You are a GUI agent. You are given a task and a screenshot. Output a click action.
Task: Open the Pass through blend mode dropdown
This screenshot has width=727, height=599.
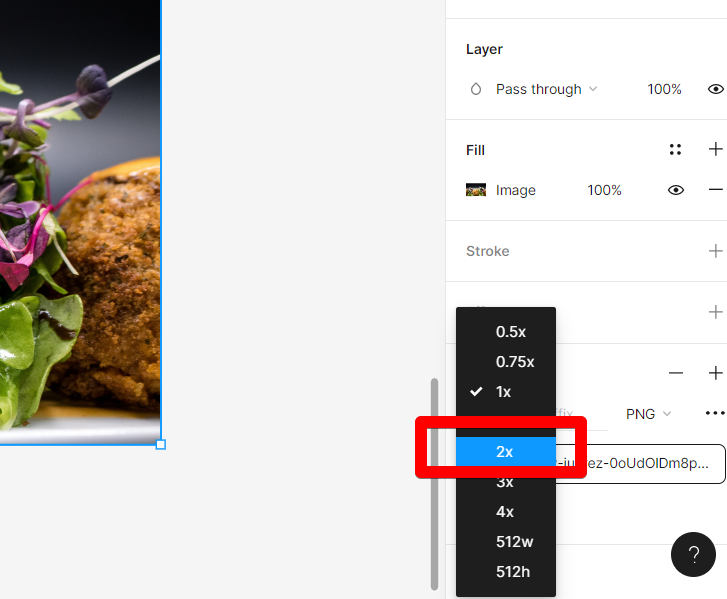546,89
